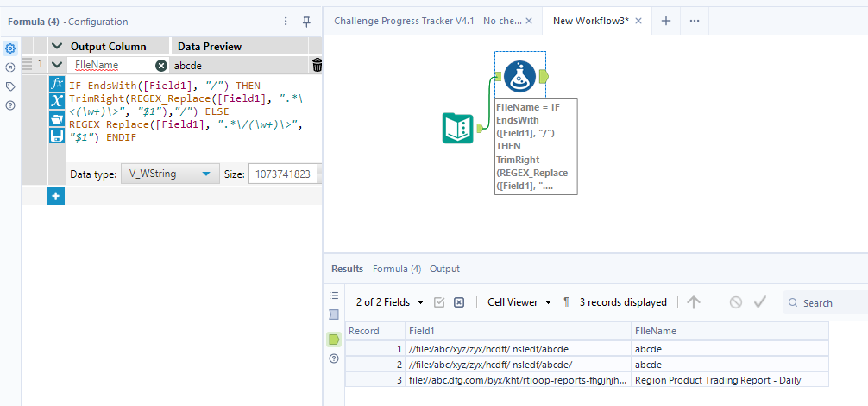Open the Cell Viewer dropdown
This screenshot has width=868, height=406.
(519, 302)
